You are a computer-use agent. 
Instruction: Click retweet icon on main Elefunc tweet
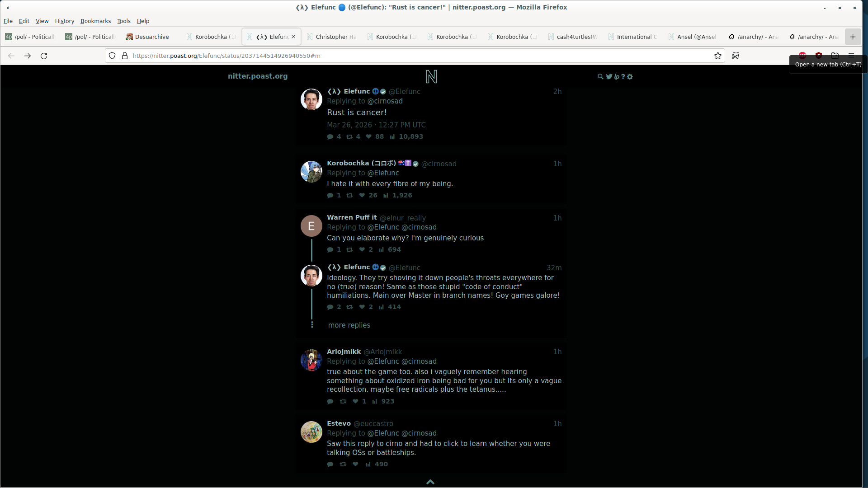[x=349, y=137]
